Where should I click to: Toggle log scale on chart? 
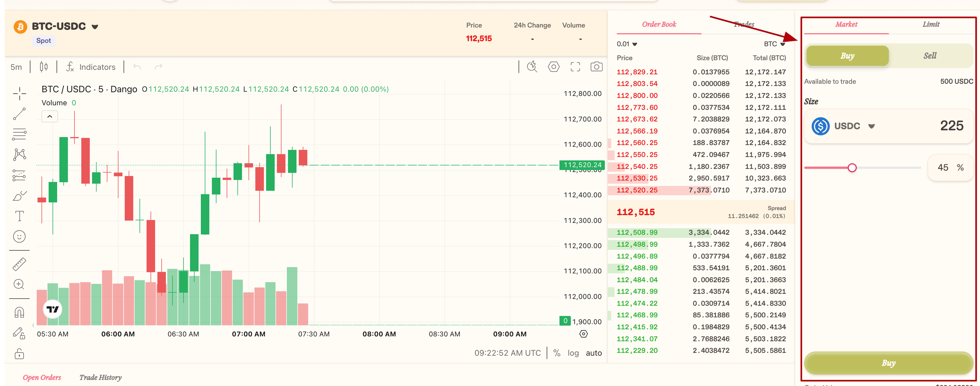573,353
